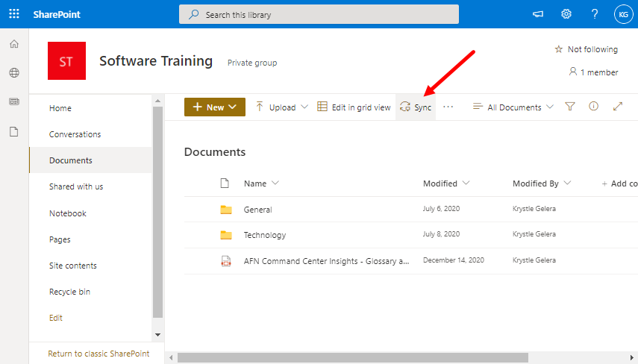Click the AFN Command Center PDF icon
This screenshot has width=638, height=364.
coord(226,261)
